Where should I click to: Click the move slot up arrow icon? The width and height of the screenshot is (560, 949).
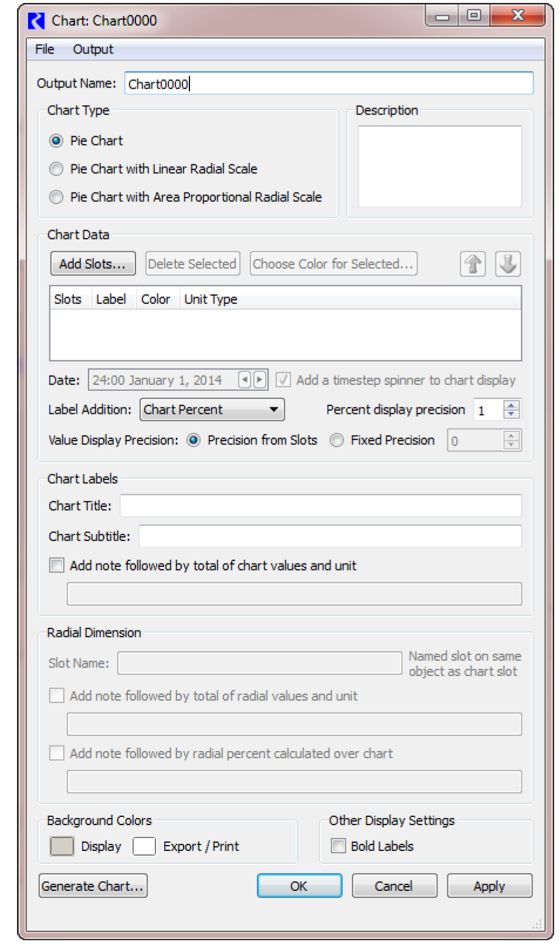[x=473, y=264]
